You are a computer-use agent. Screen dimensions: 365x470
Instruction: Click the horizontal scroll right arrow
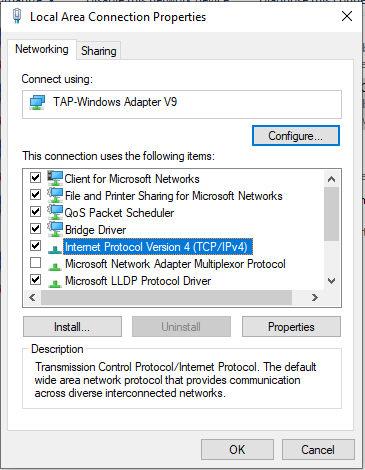pyautogui.click(x=315, y=297)
